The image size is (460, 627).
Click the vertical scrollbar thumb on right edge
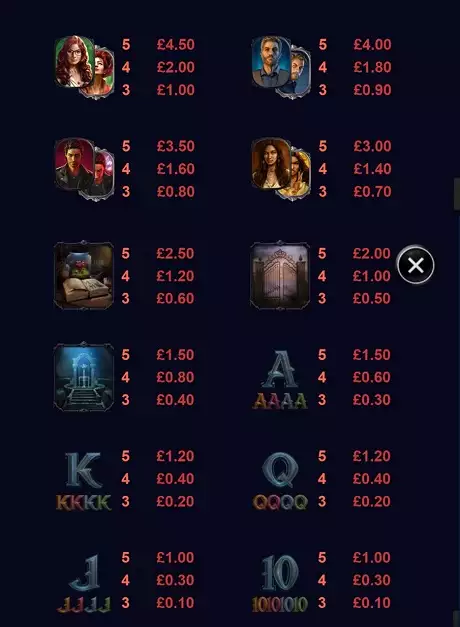457,194
